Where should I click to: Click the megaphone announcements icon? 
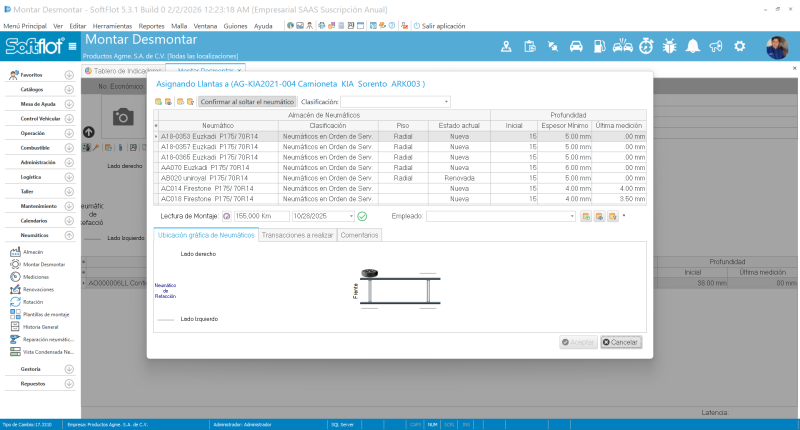click(x=716, y=46)
